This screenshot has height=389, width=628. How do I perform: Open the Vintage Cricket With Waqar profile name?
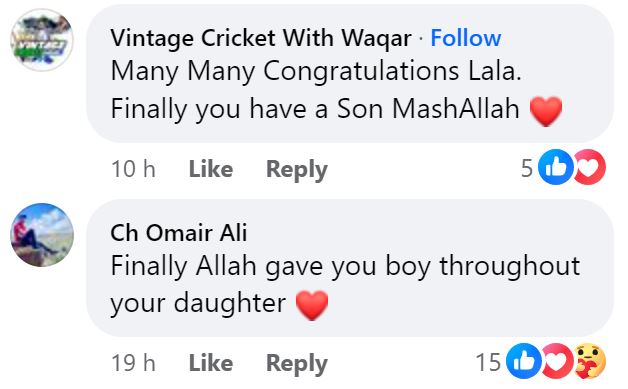(x=261, y=38)
